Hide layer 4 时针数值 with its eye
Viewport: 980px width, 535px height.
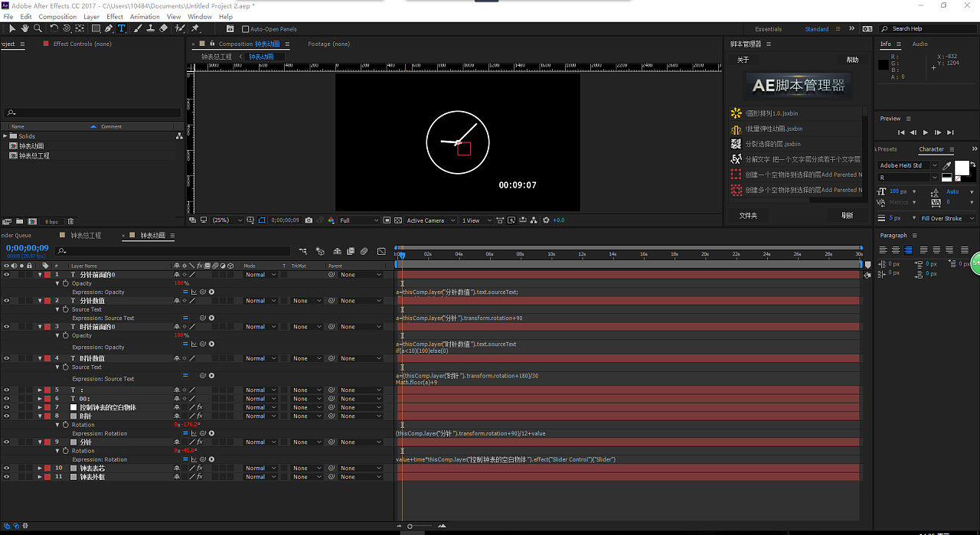pos(6,358)
